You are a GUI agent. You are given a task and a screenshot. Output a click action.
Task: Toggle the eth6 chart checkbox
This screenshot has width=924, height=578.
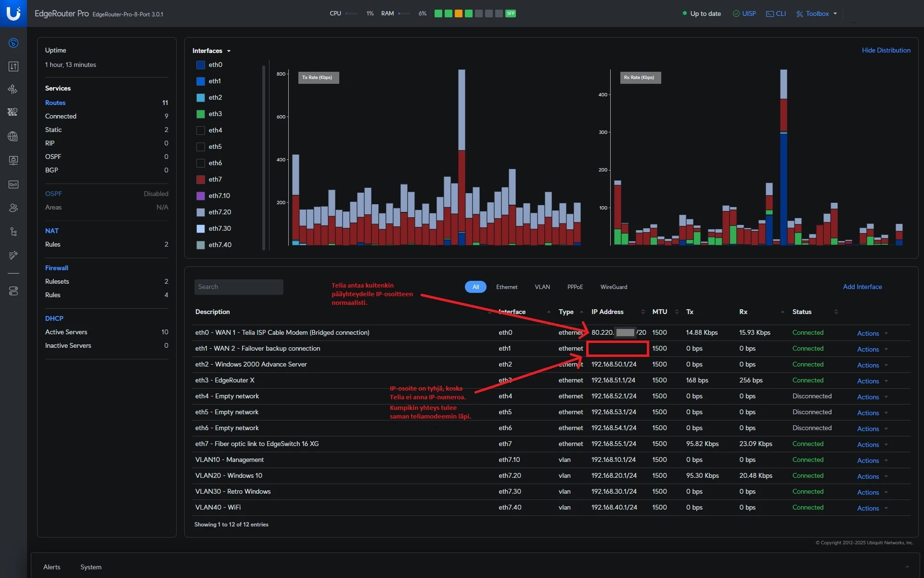[201, 163]
